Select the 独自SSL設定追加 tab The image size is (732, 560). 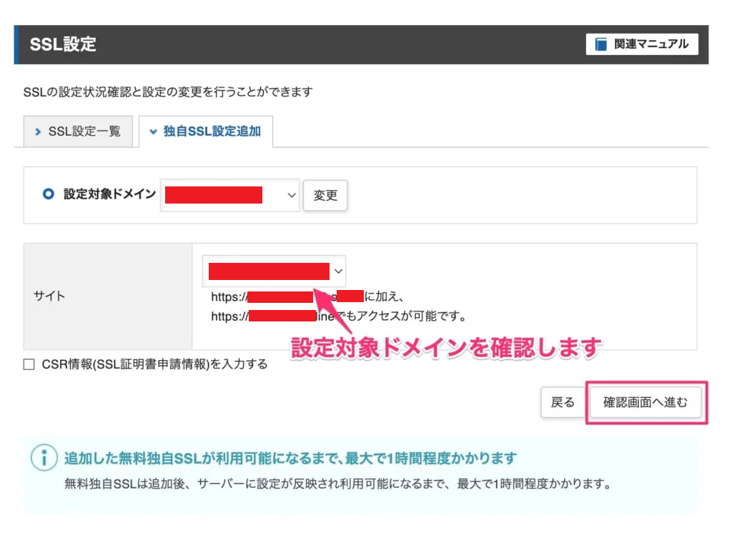(206, 131)
